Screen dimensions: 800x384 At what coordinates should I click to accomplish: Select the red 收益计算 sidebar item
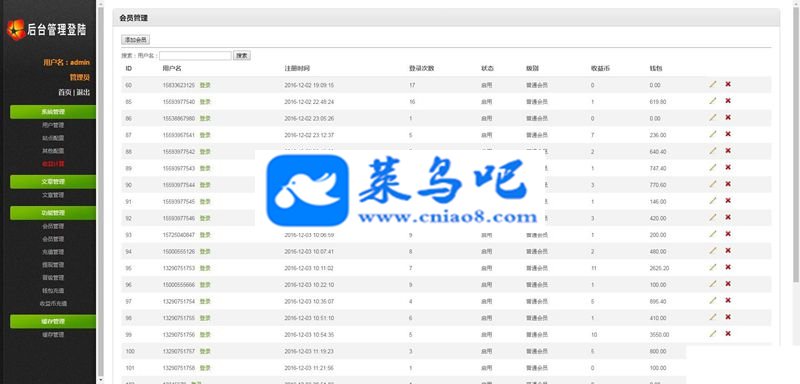pos(53,164)
